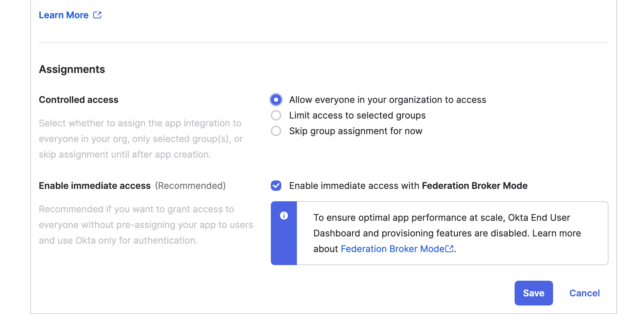Screen dimensions: 644x325
Task: Click the Assignments section heading
Action: (72, 69)
